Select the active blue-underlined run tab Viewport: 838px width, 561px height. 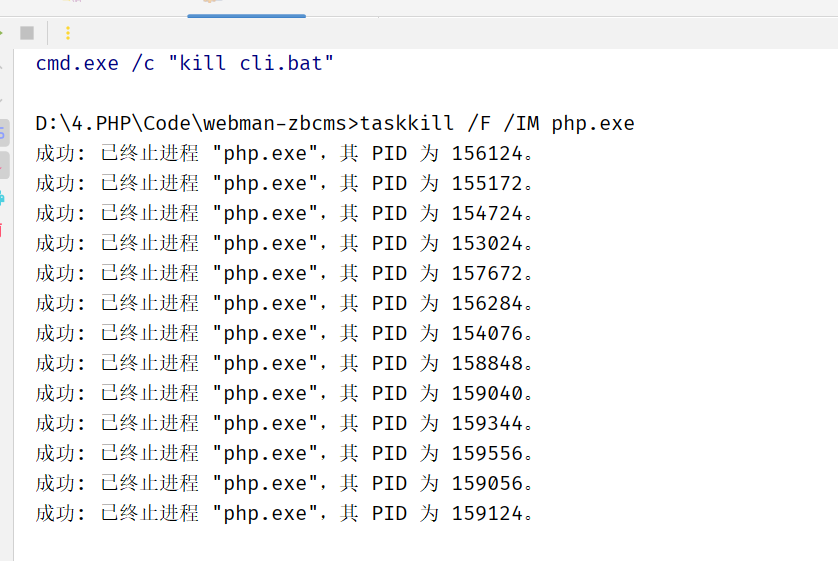246,8
